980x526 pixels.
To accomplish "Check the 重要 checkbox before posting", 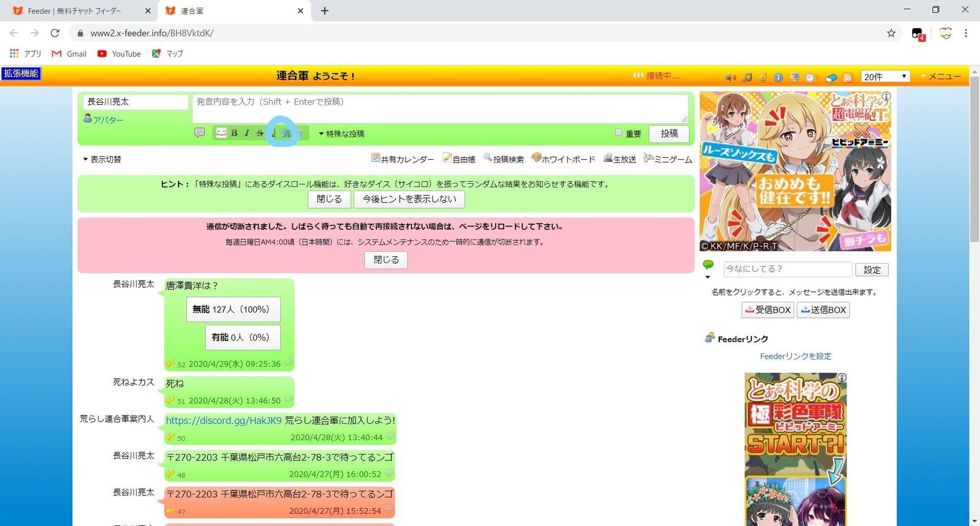I will [618, 132].
